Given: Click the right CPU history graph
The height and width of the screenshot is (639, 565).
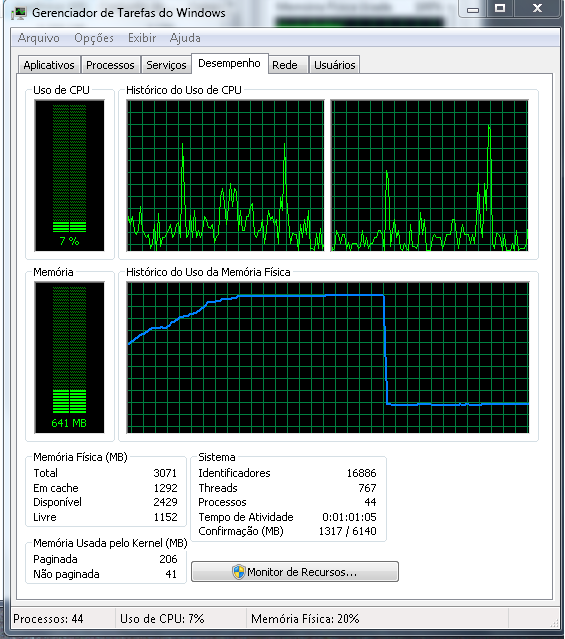Looking at the screenshot, I should coord(430,175).
